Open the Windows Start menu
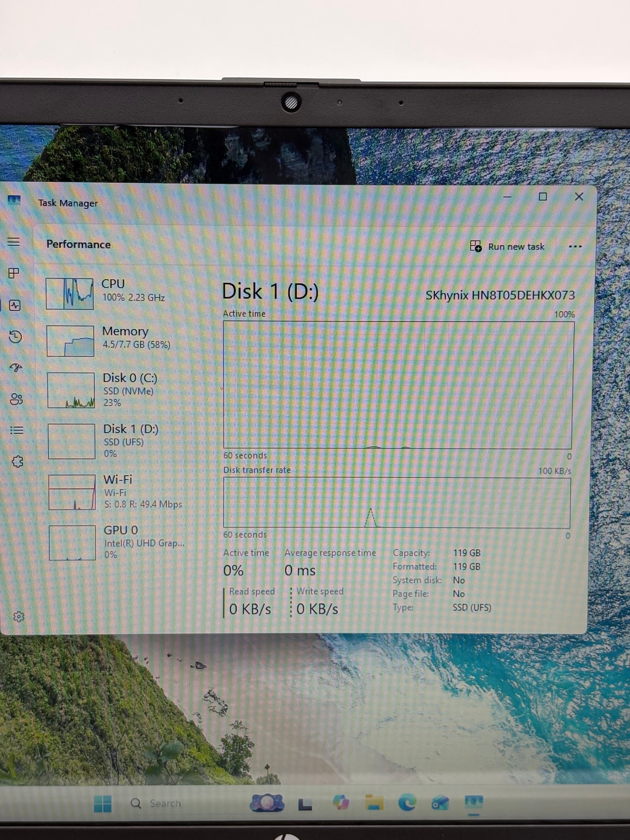630x840 pixels. click(x=103, y=803)
